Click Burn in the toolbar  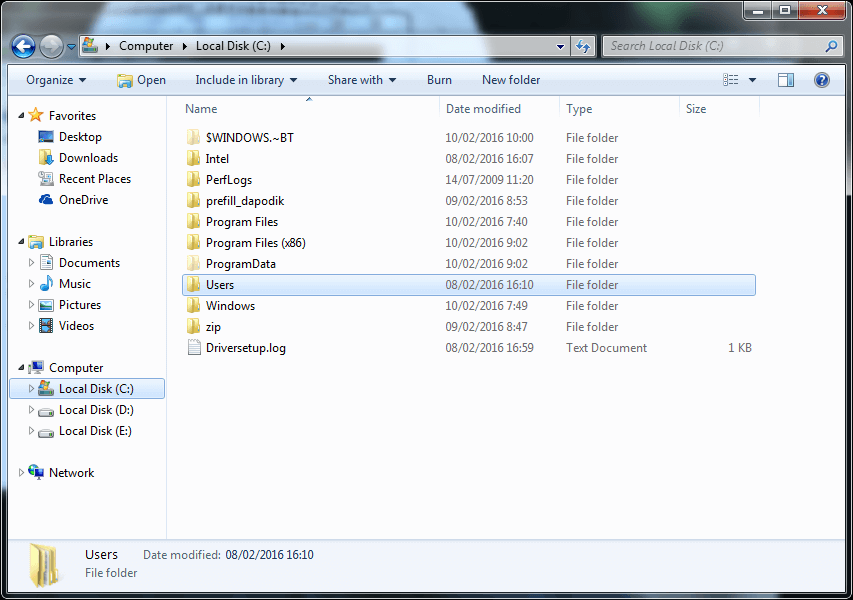tap(439, 80)
